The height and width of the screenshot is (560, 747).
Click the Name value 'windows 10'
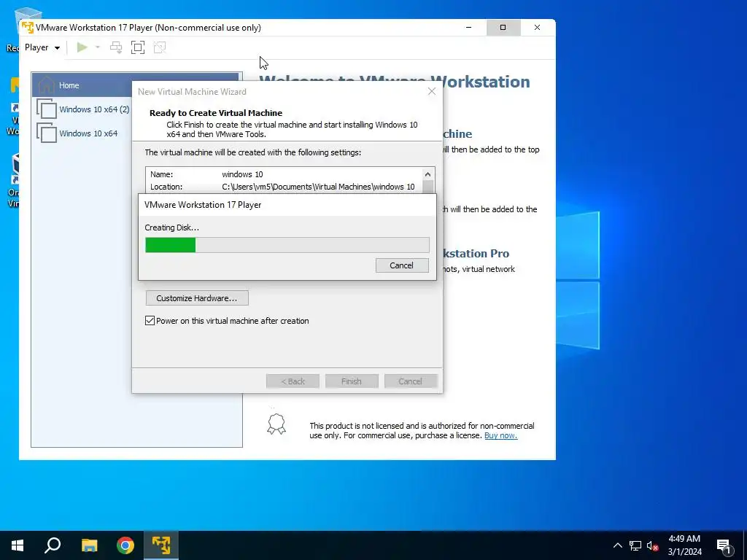tap(242, 174)
